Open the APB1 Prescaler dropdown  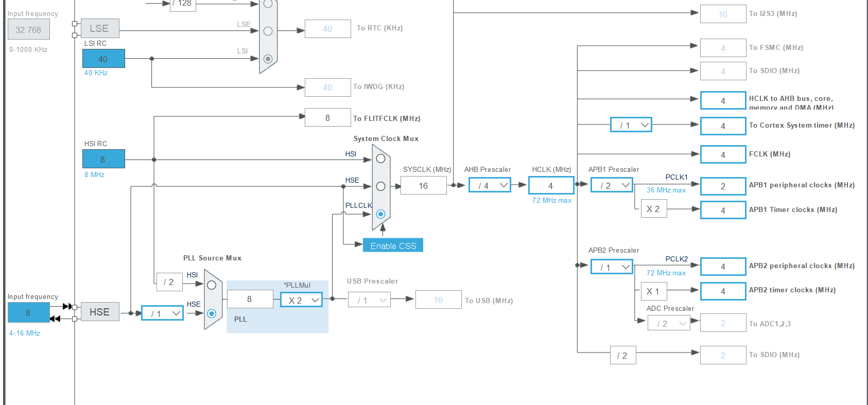click(x=612, y=185)
